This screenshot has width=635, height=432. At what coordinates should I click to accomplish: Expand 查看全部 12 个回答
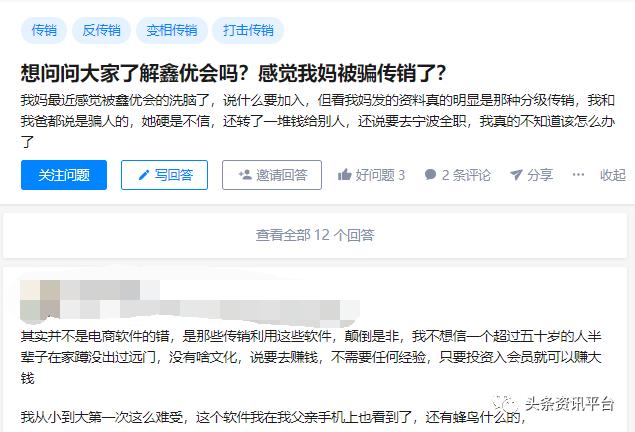click(x=315, y=235)
